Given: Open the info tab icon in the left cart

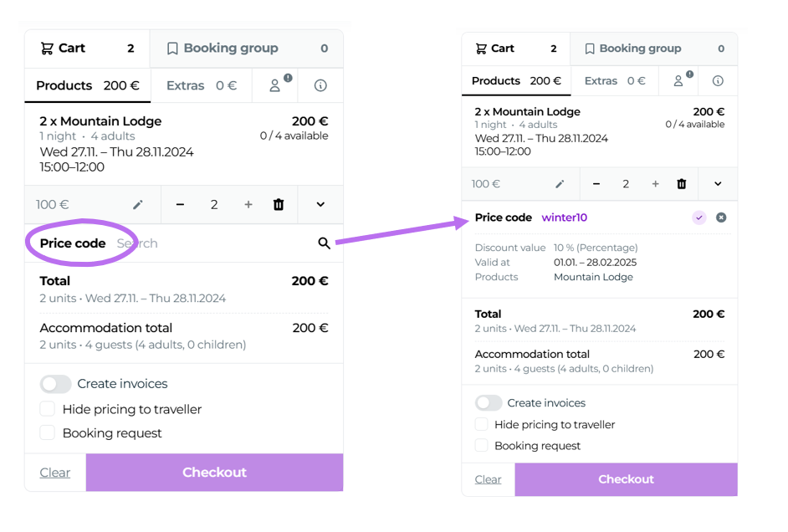Looking at the screenshot, I should click(x=320, y=85).
